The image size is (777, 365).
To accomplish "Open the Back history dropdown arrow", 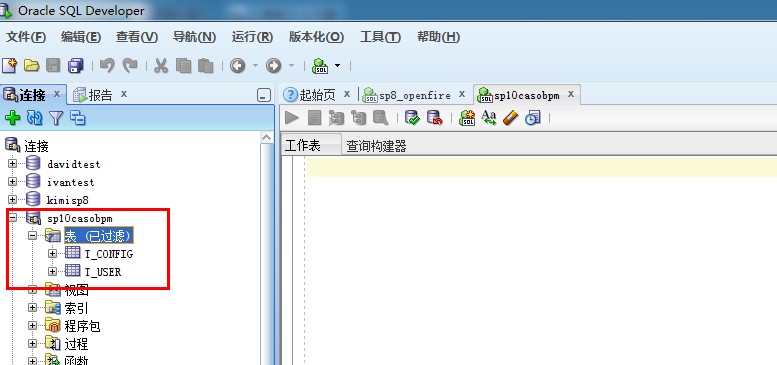I will [255, 65].
